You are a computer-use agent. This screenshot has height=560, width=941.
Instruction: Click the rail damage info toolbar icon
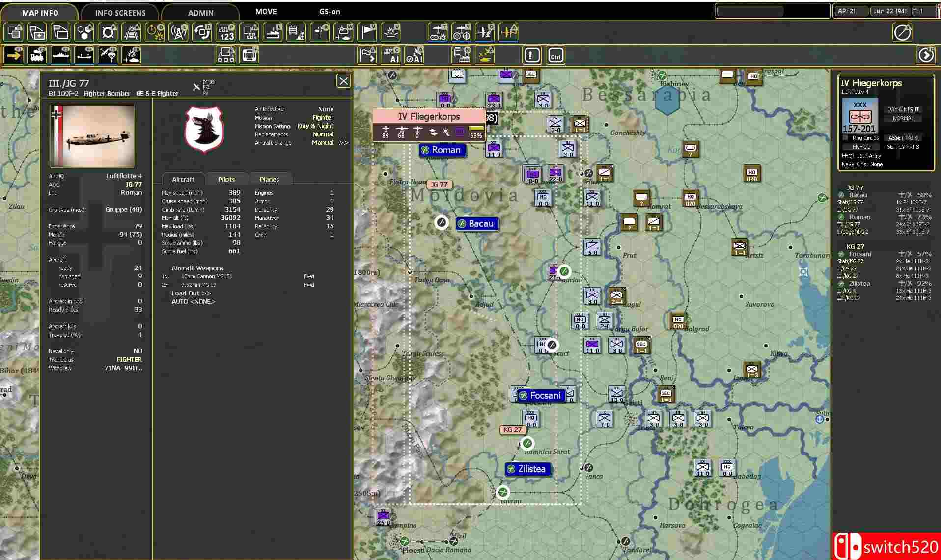(131, 32)
